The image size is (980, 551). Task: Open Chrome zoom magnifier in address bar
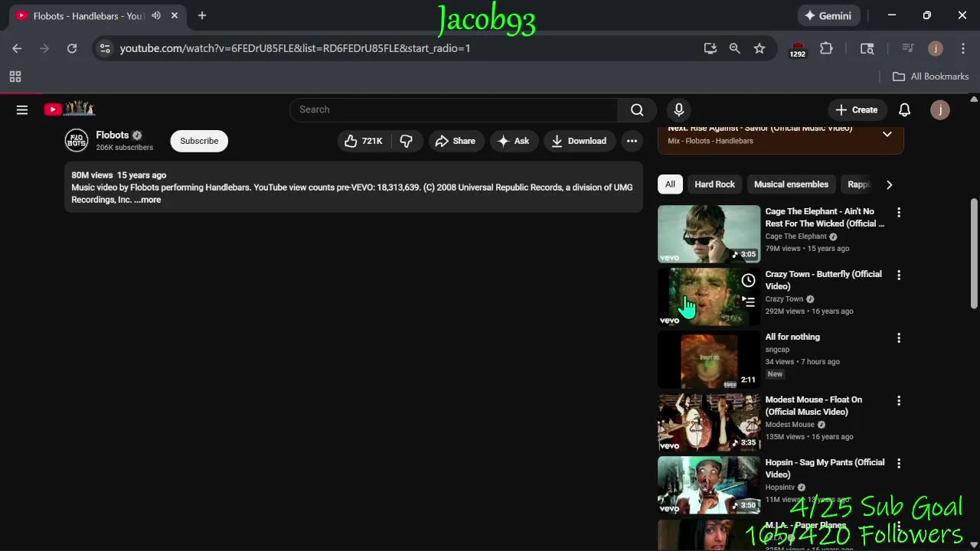point(735,48)
